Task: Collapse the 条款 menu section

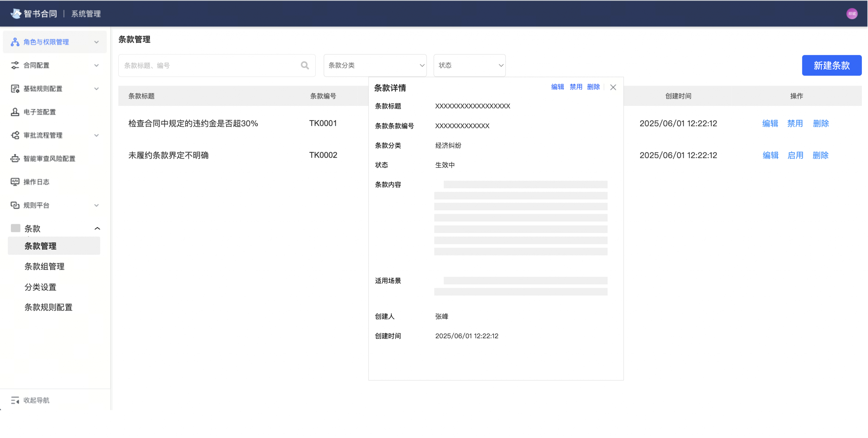Action: (97, 228)
